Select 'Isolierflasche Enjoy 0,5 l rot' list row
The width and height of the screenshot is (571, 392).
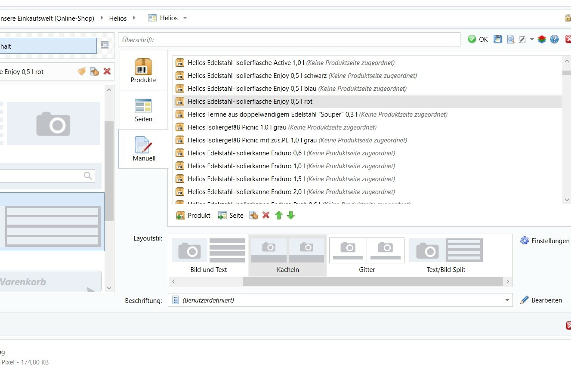pos(368,101)
